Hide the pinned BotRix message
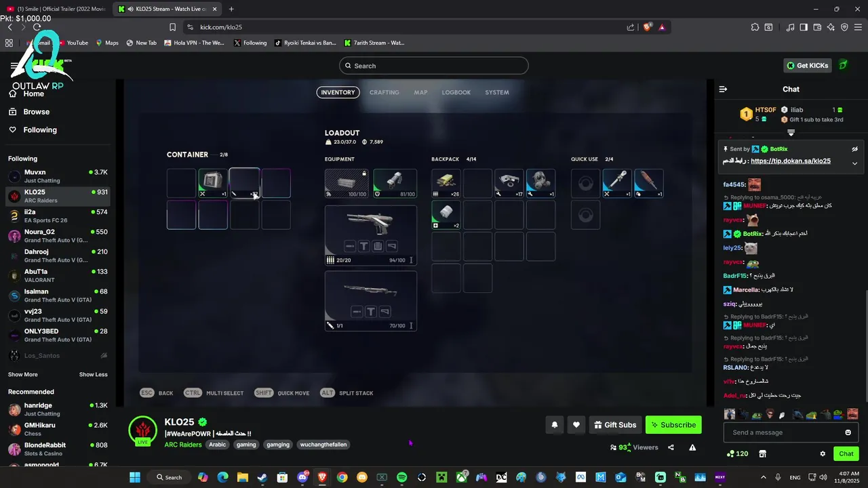This screenshot has height=488, width=868. [x=854, y=149]
